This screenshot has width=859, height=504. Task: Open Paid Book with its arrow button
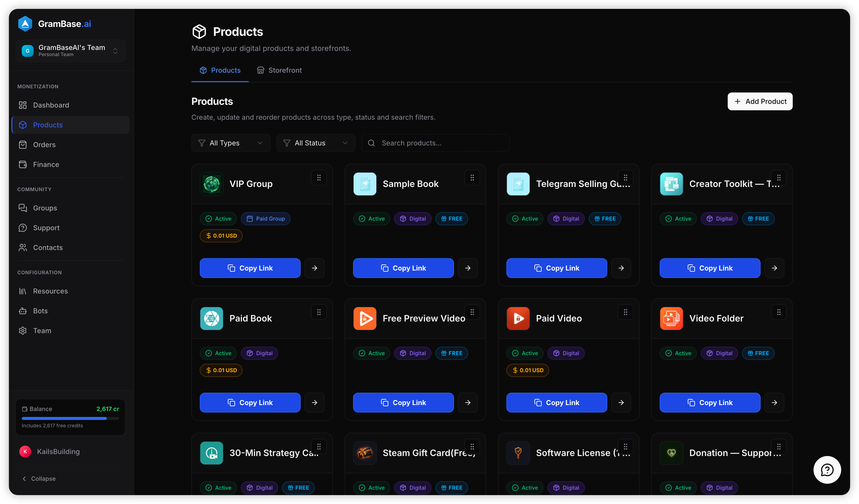click(x=314, y=403)
